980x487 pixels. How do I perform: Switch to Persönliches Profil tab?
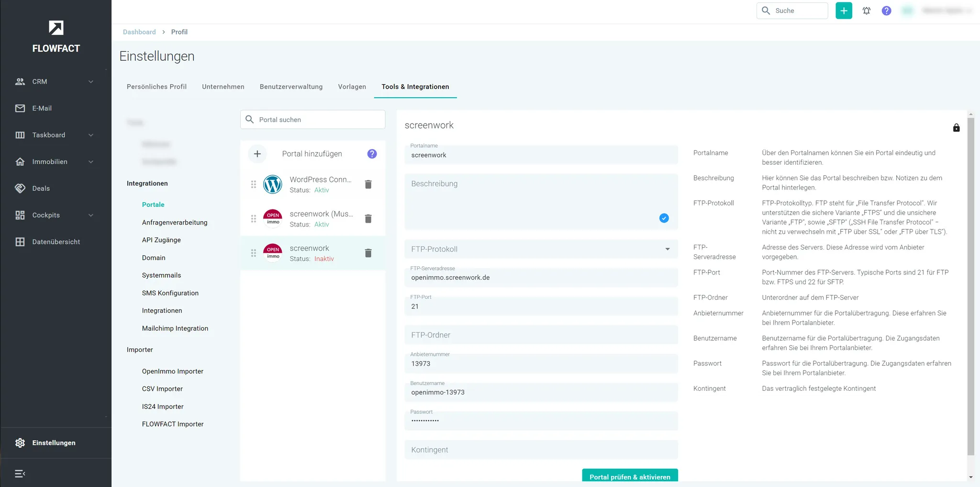[156, 87]
